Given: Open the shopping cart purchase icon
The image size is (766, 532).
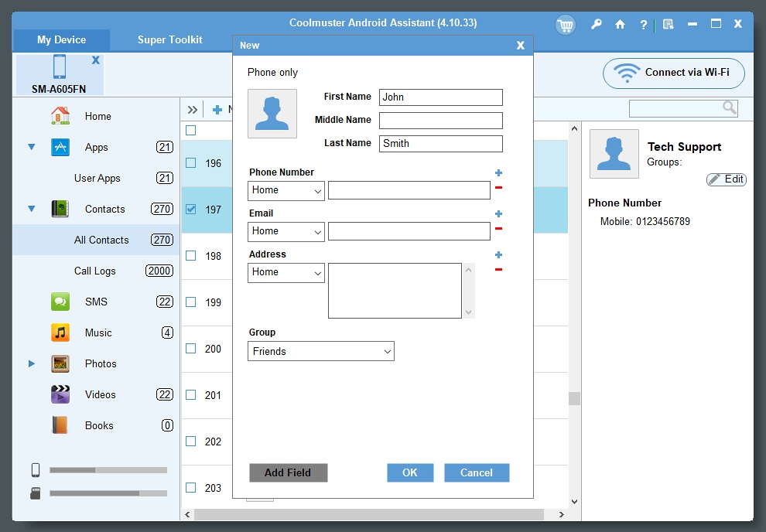Looking at the screenshot, I should [566, 25].
